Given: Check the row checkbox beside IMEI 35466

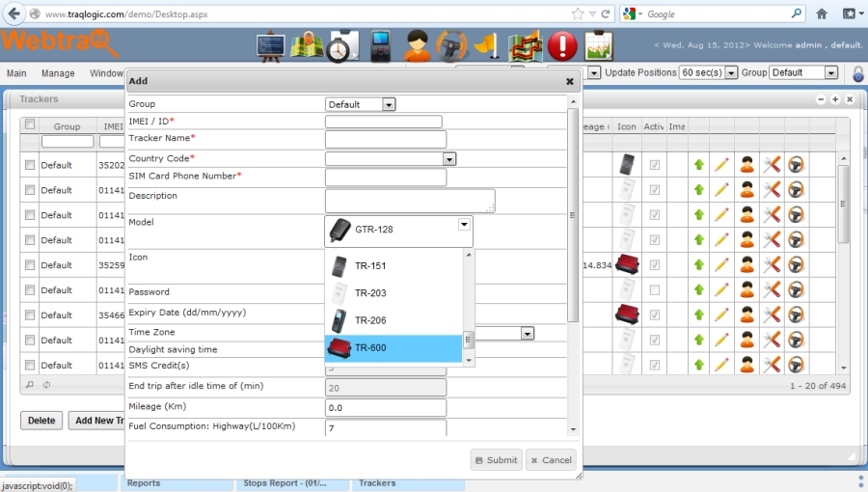Looking at the screenshot, I should pos(30,314).
